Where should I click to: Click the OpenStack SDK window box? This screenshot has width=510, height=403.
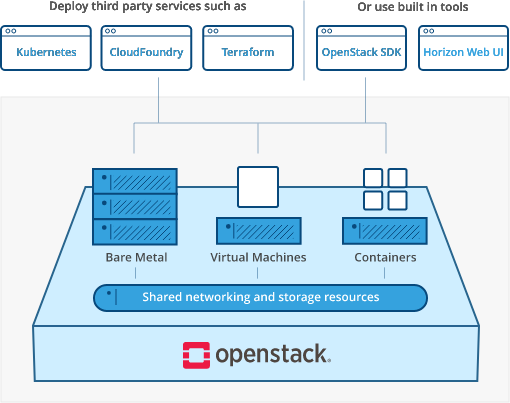coord(361,48)
